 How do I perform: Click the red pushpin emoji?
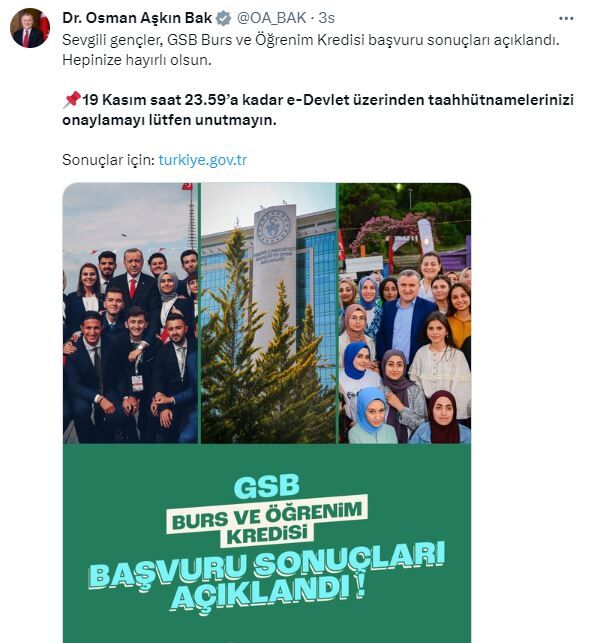pos(71,100)
